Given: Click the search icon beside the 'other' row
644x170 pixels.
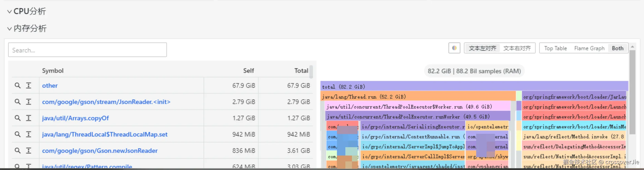Looking at the screenshot, I should (17, 85).
